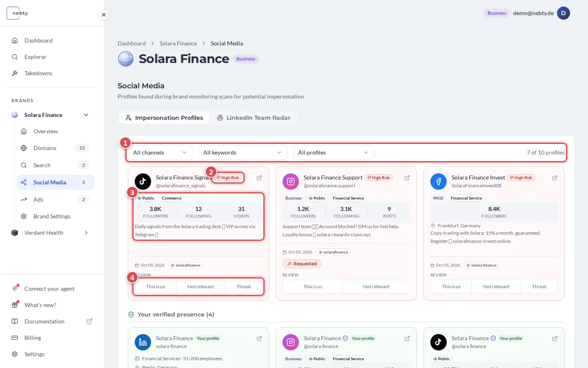588x368 pixels.
Task: Open verified LinkedIn solara-finance profile link icon
Action: coord(259,339)
